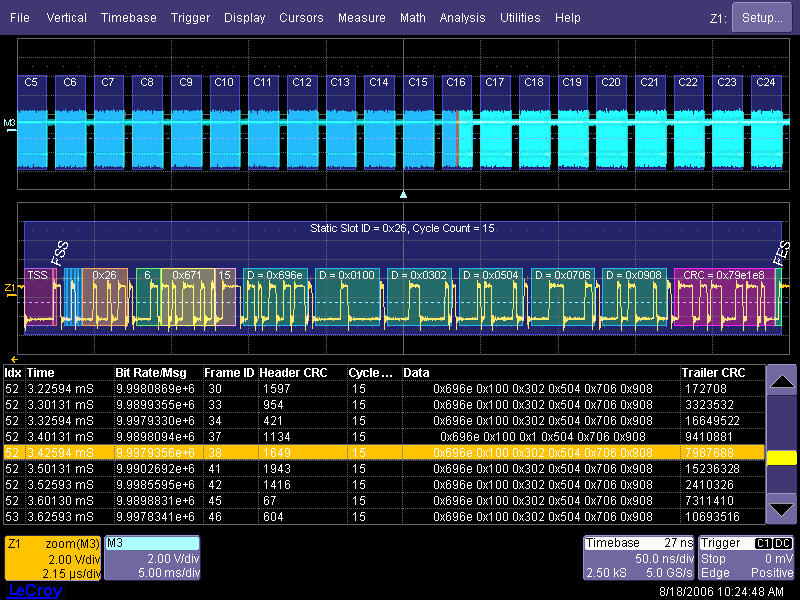
Task: Click the CRC = 0x79e1e8 decode annotation
Action: click(x=724, y=275)
